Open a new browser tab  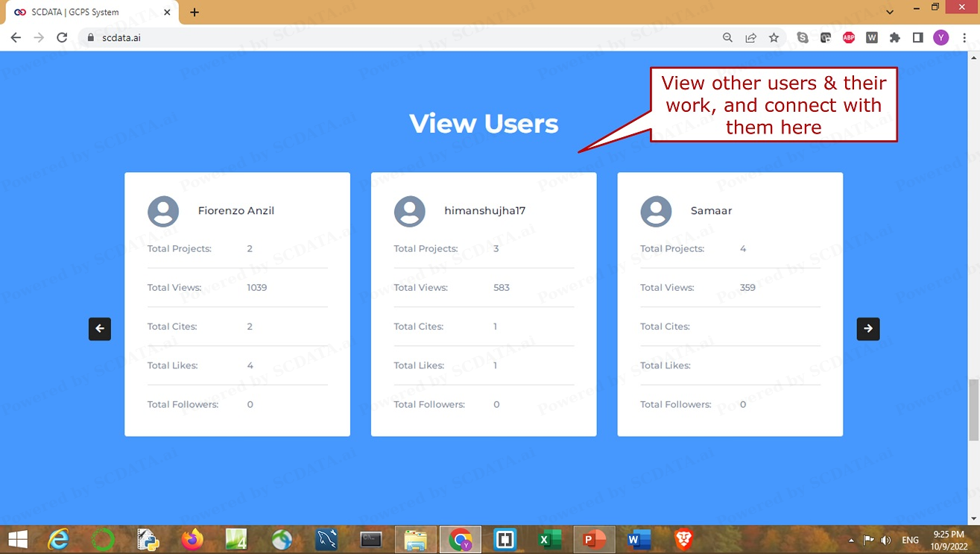point(195,13)
